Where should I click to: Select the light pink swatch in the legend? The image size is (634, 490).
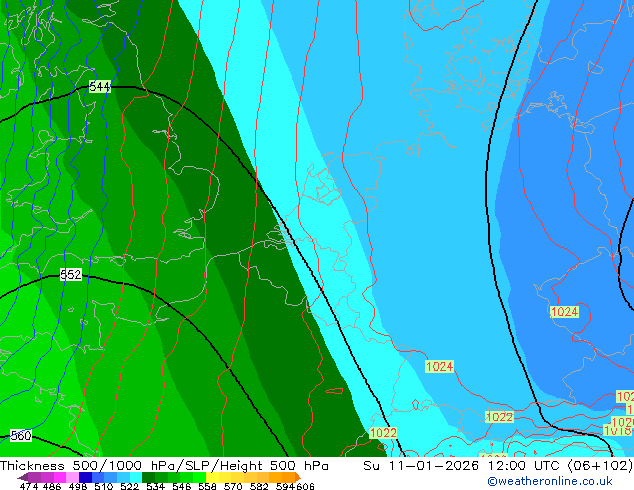[x=72, y=477]
